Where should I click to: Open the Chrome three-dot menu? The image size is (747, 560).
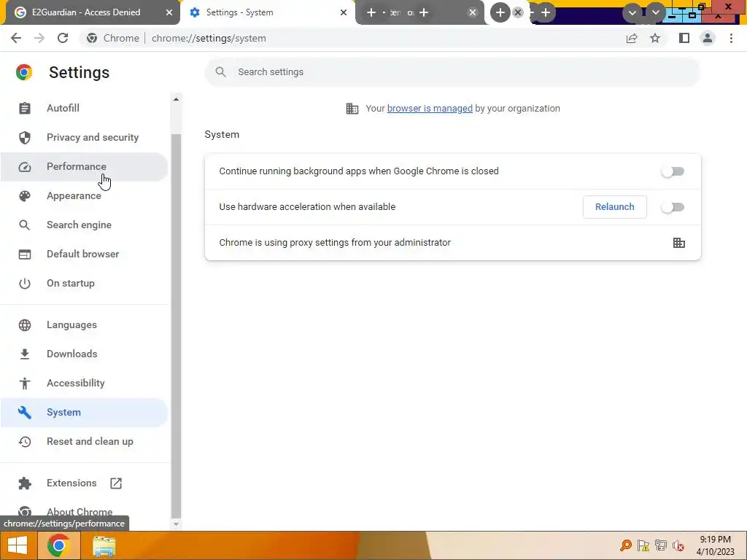coord(731,38)
